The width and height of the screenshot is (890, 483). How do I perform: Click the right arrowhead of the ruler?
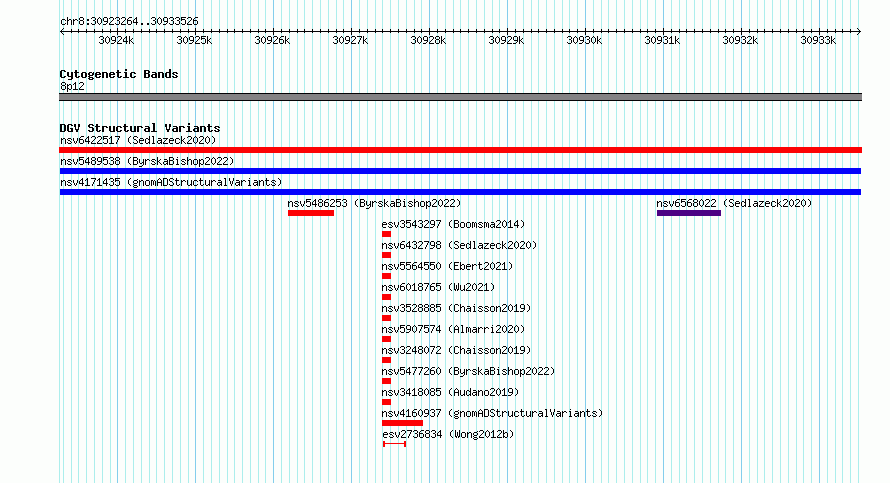click(859, 32)
